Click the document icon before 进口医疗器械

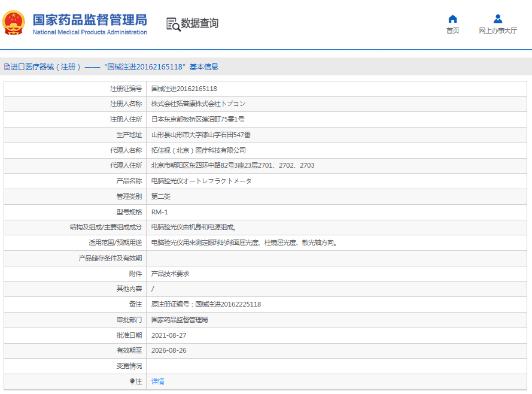point(7,67)
